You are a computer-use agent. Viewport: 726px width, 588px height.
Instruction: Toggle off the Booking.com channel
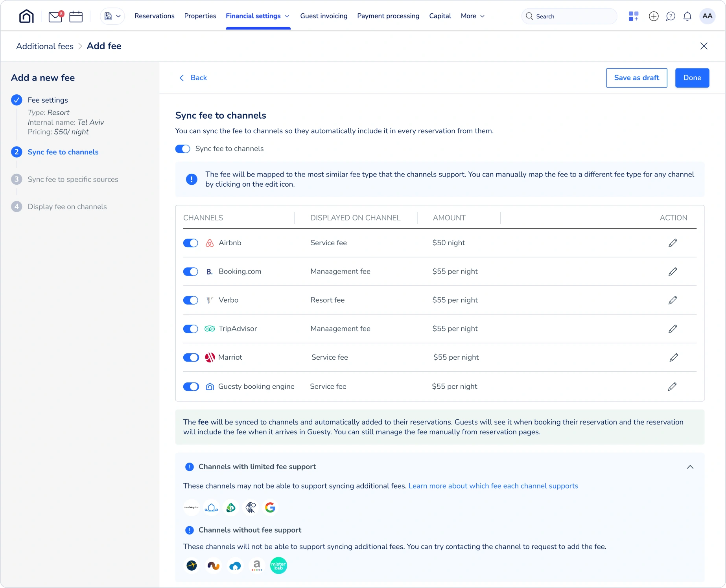[x=191, y=272]
